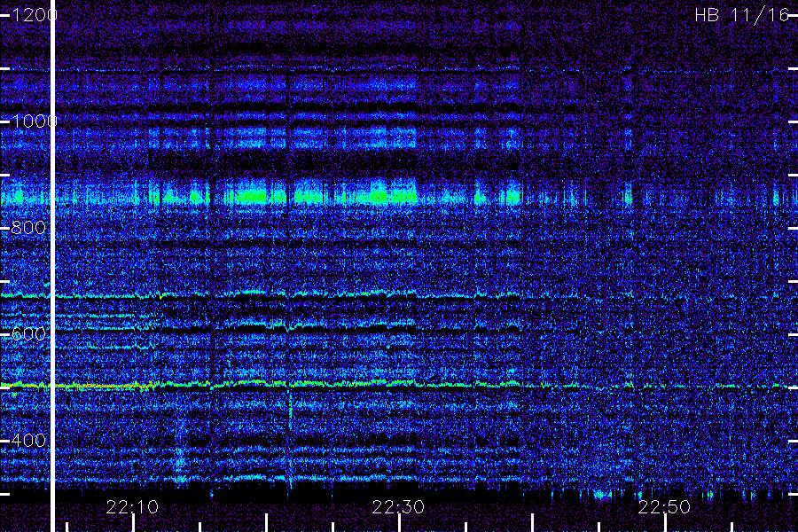Click the 800 frequency axis label
The image size is (798, 532).
pos(28,228)
